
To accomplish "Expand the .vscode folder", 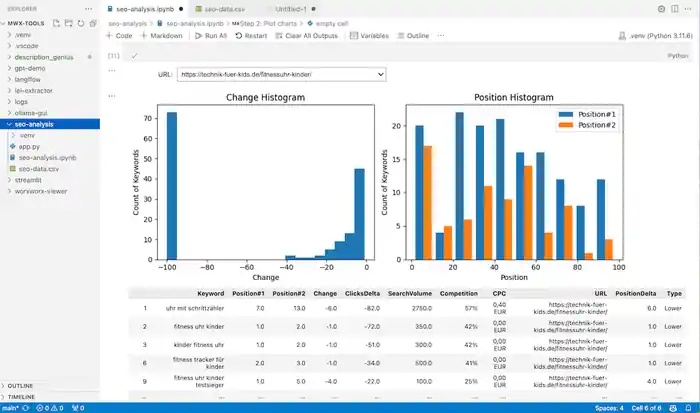I will coord(9,46).
